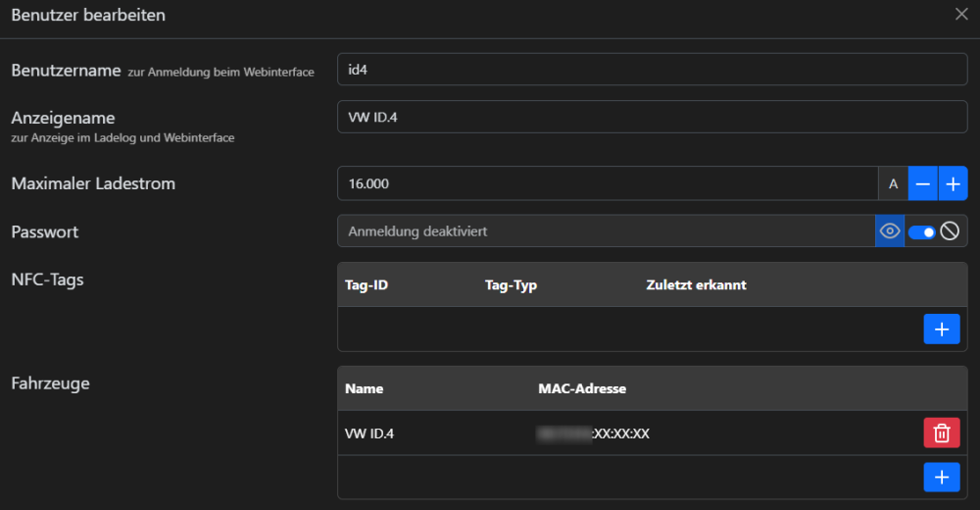The image size is (980, 510).
Task: Click the Fahrzeuge label
Action: click(x=51, y=382)
